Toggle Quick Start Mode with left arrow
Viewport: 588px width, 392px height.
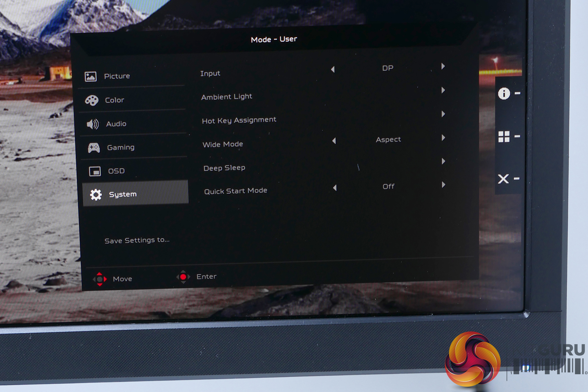[335, 188]
